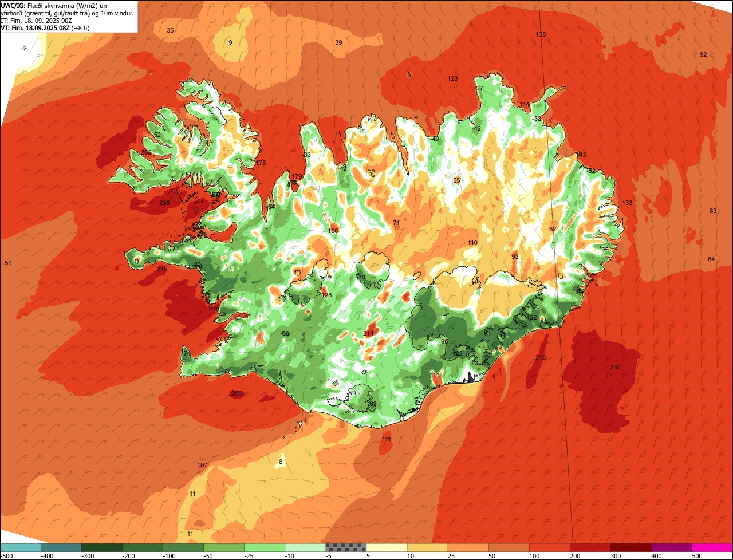Click the map value '179'
733x560 pixels.
point(297,176)
